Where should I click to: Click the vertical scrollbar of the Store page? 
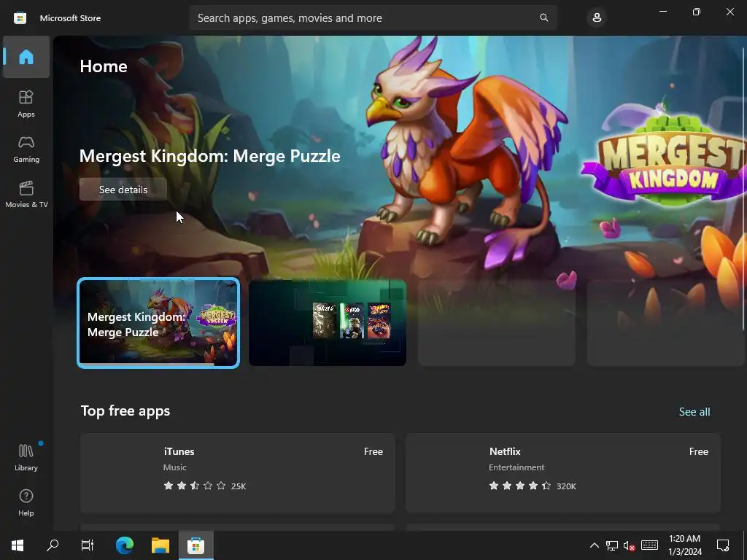click(743, 188)
